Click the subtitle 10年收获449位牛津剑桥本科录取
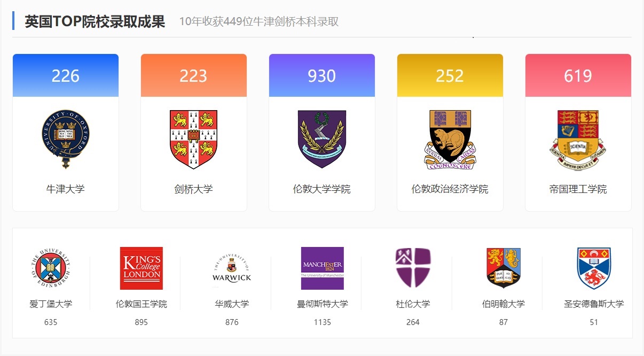This screenshot has height=356, width=644. coord(259,21)
